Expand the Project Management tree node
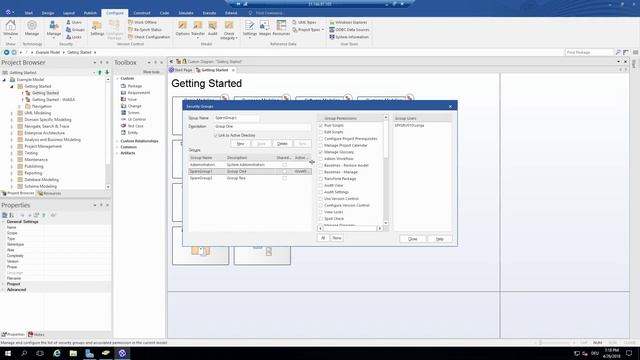This screenshot has width=640, height=360. [12, 146]
